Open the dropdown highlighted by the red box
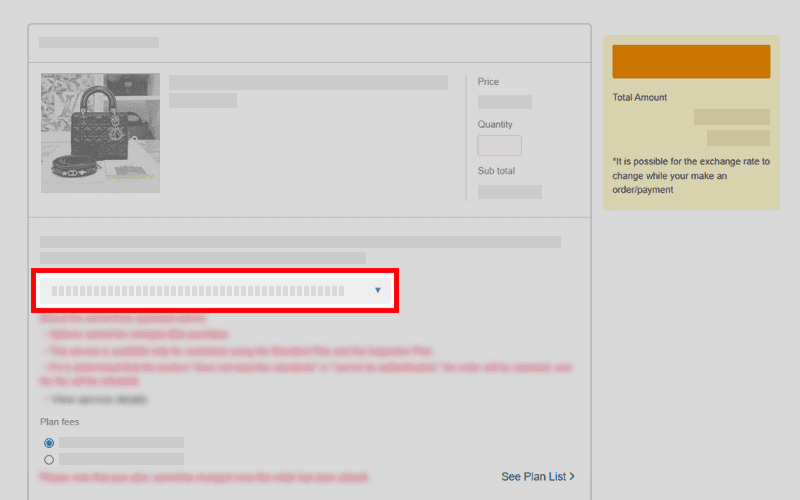This screenshot has height=500, width=800. pyautogui.click(x=215, y=291)
